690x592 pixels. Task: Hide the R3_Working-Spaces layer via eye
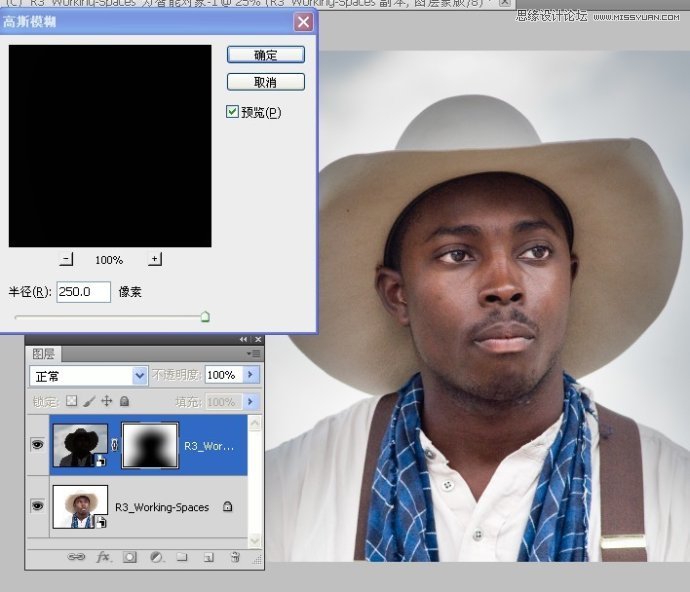(x=37, y=506)
